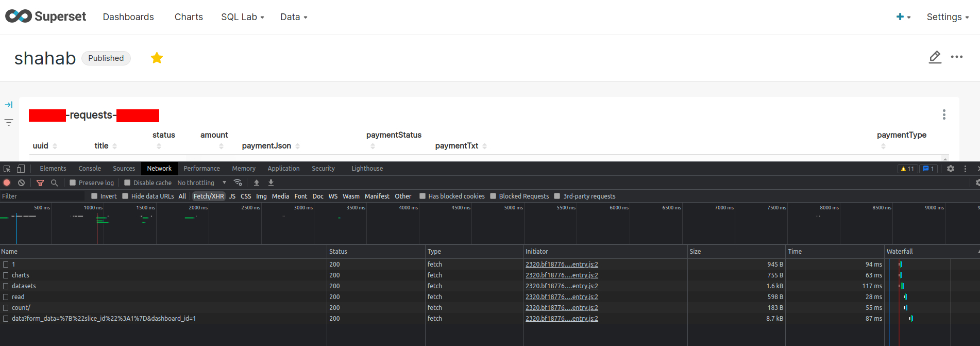The image size is (980, 346).
Task: Open the Dashboards page
Action: click(x=128, y=17)
